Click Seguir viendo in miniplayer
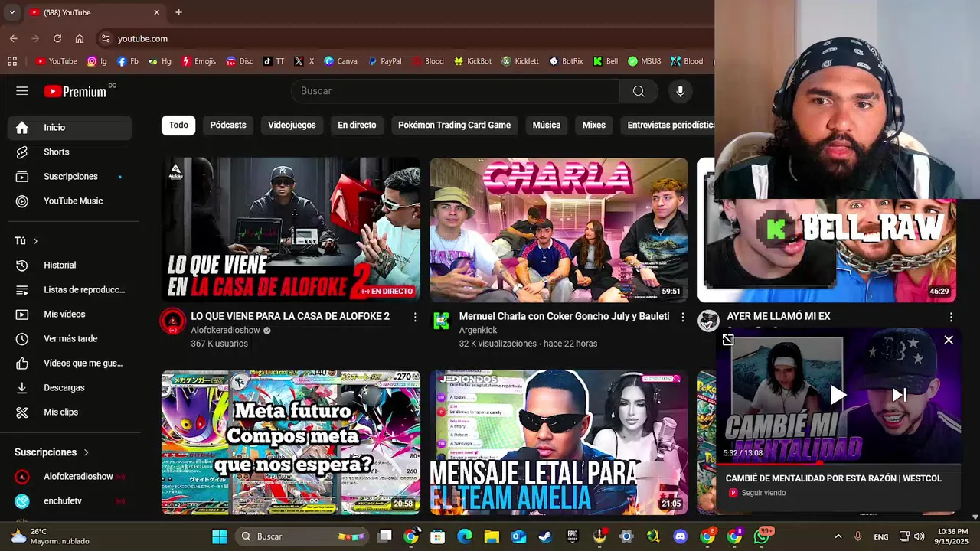This screenshot has height=551, width=980. click(x=763, y=493)
